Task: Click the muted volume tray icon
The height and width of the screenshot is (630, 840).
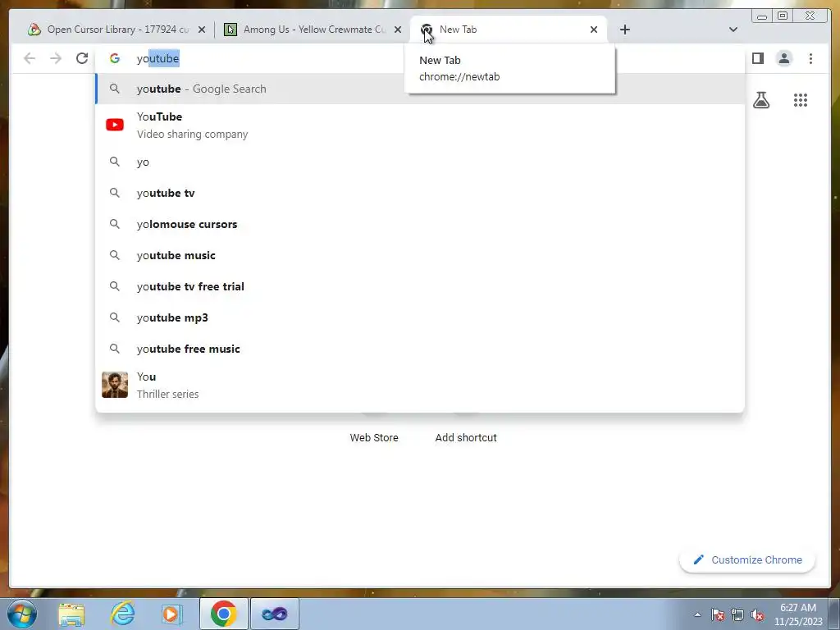Action: click(757, 614)
